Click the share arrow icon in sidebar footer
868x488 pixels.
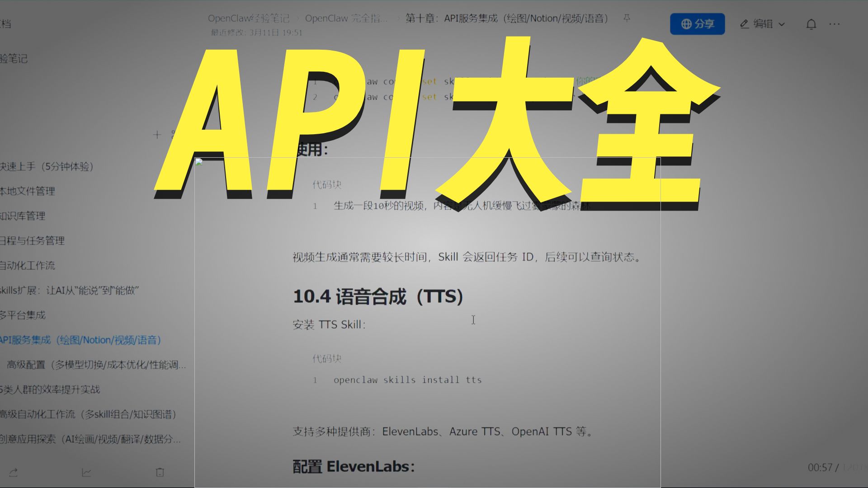pyautogui.click(x=14, y=473)
